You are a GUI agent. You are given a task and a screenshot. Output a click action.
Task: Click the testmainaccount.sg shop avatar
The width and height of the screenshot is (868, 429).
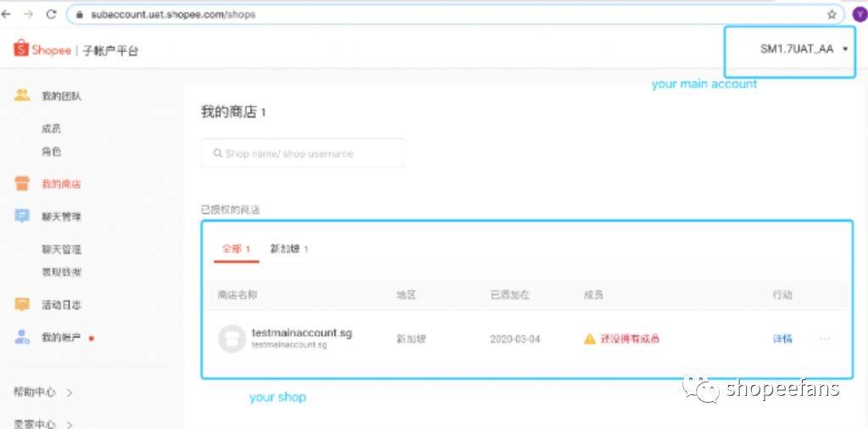(232, 339)
